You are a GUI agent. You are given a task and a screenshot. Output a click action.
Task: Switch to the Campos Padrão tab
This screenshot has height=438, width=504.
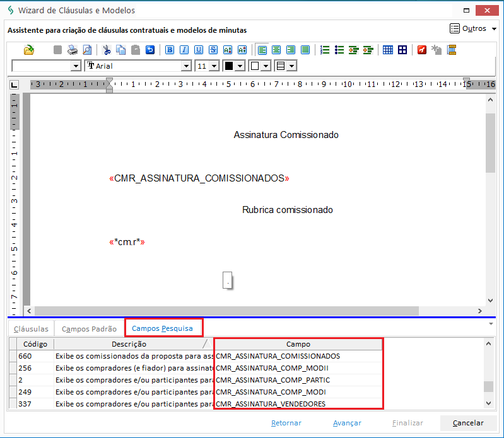(x=89, y=329)
